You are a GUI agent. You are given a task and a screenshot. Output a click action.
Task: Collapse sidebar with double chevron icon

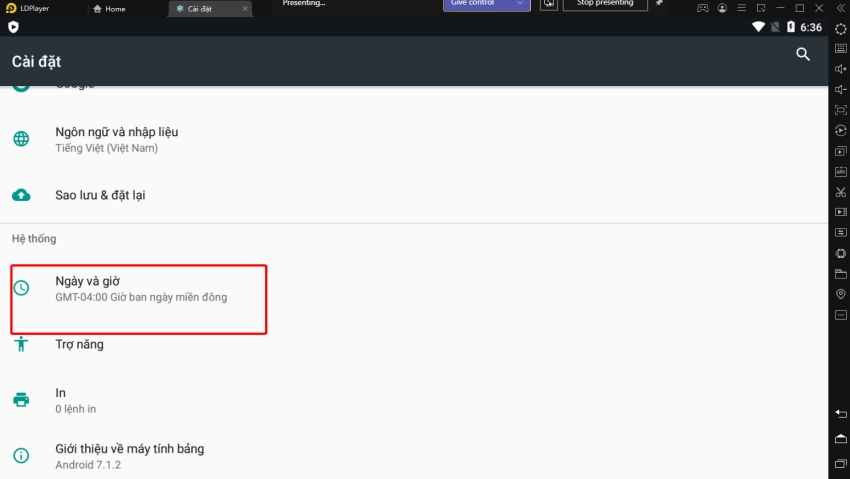840,8
